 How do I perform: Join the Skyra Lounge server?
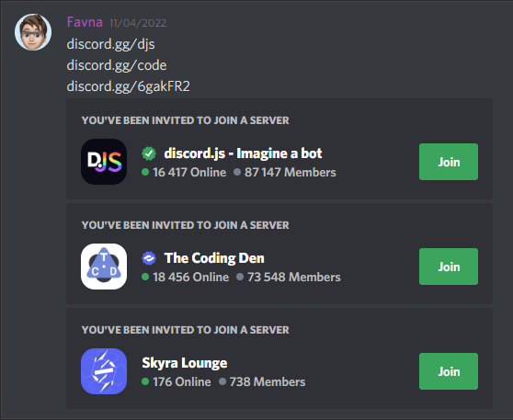449,371
